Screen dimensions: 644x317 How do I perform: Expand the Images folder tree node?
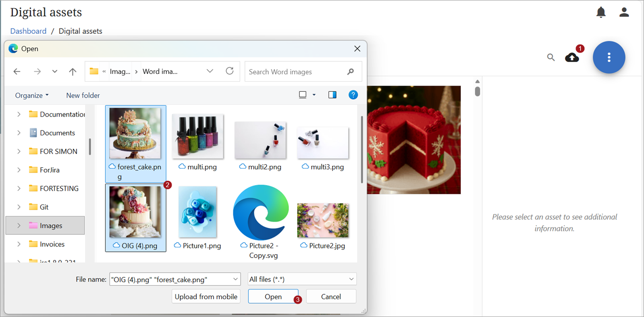(x=19, y=226)
